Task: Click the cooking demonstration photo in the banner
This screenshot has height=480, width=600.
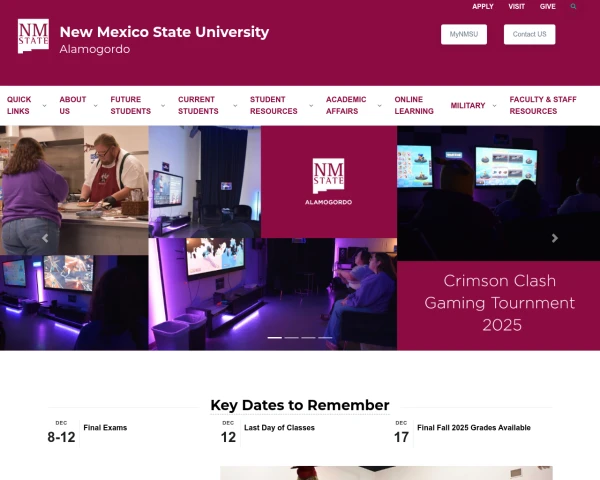Action: pos(74,190)
